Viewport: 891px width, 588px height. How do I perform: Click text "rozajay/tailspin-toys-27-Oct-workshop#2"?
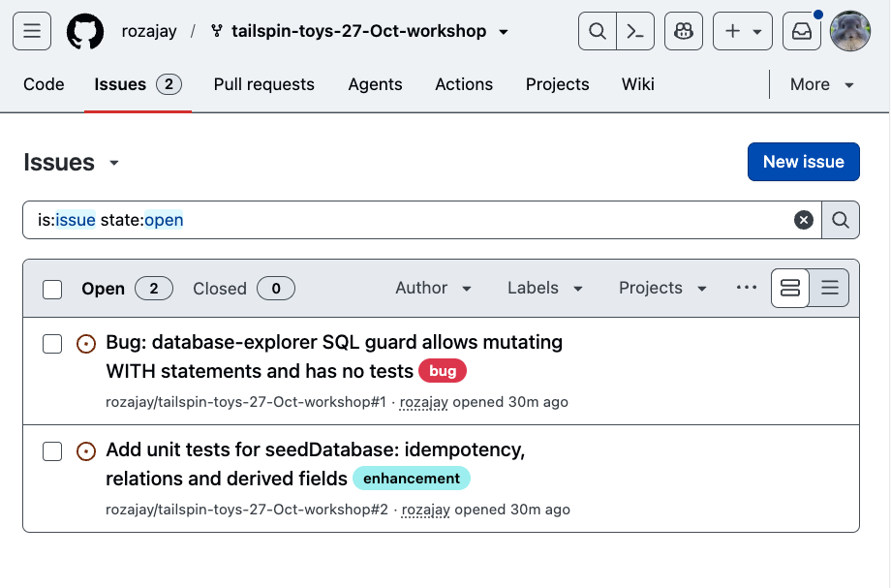click(247, 510)
